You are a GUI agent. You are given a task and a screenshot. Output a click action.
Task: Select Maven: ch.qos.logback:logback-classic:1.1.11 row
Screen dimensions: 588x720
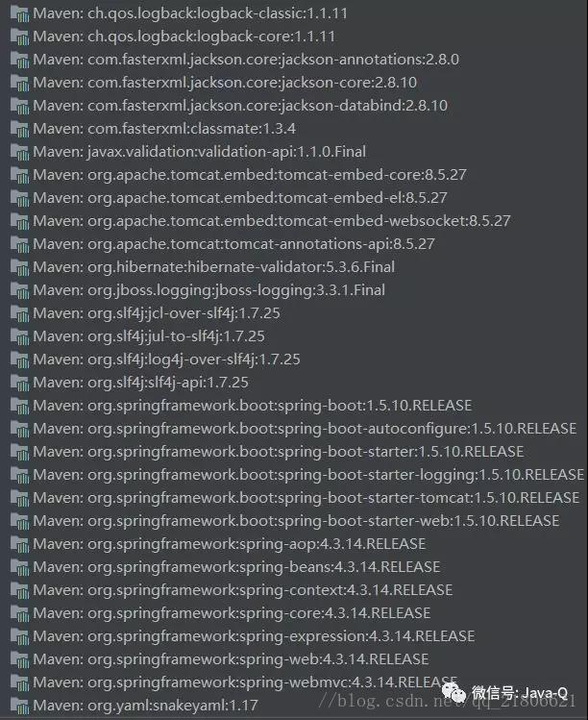[179, 13]
